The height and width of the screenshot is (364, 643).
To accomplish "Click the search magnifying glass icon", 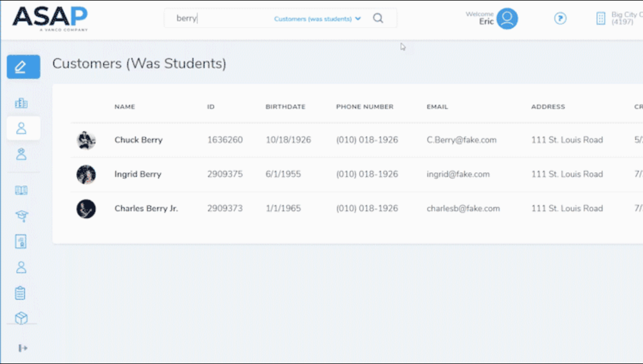I will point(378,18).
